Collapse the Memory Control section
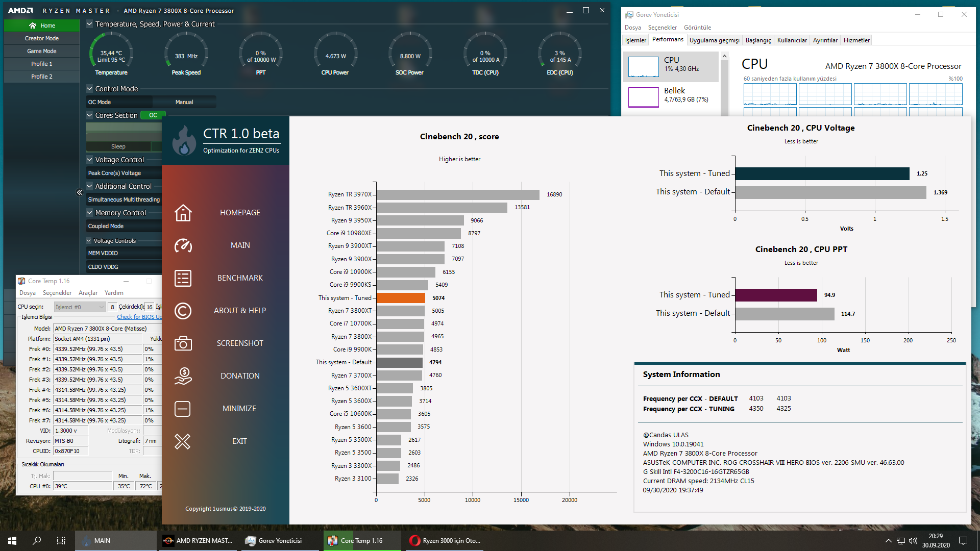The width and height of the screenshot is (980, 551). click(89, 213)
